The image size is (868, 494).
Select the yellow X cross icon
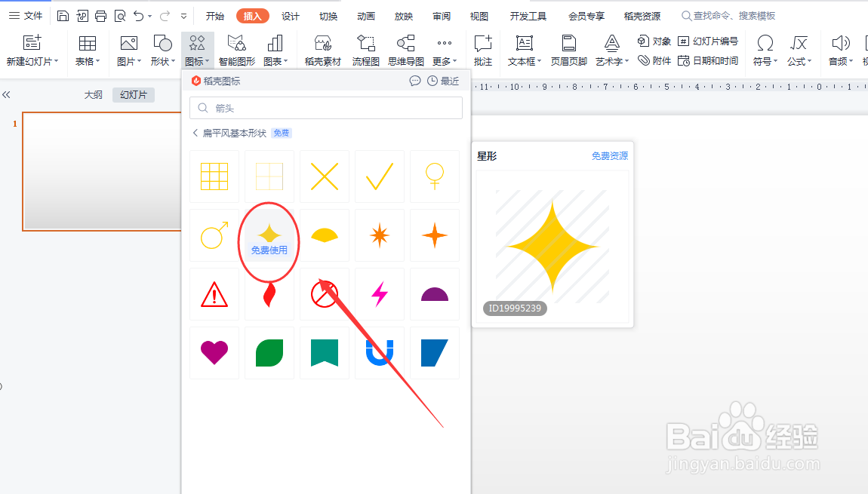(325, 176)
